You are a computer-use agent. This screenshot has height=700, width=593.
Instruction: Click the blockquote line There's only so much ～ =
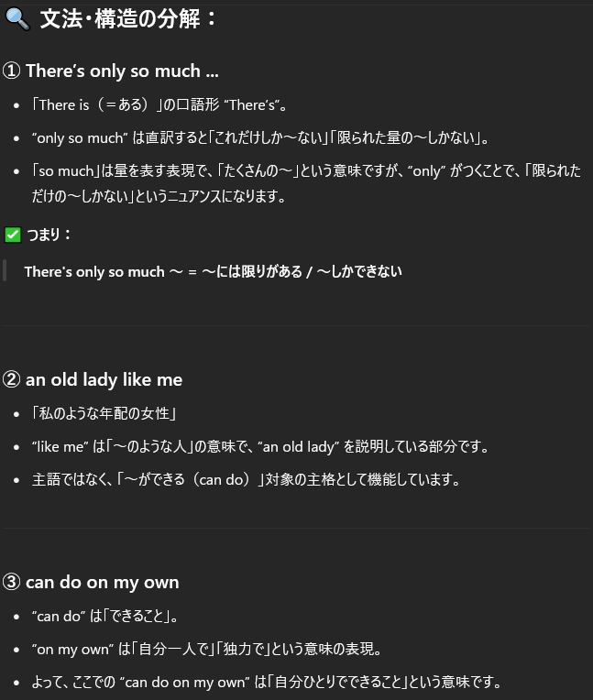pyautogui.click(x=213, y=271)
